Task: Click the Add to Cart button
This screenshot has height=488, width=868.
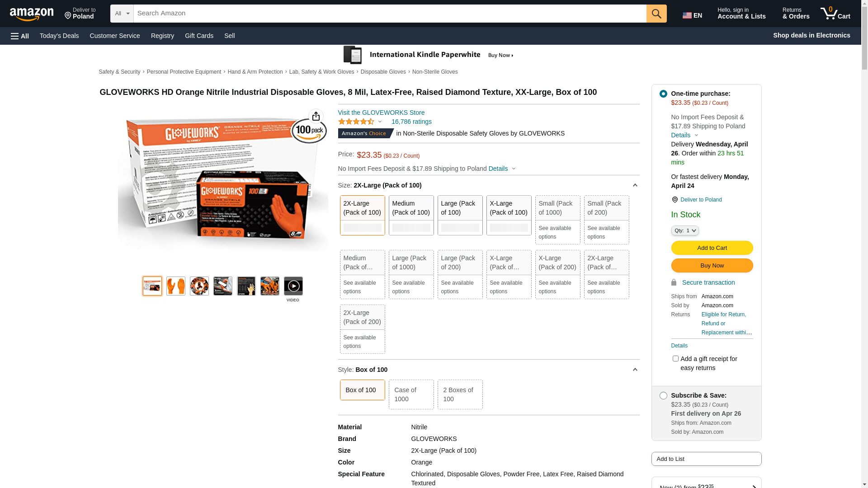Action: coord(712,248)
